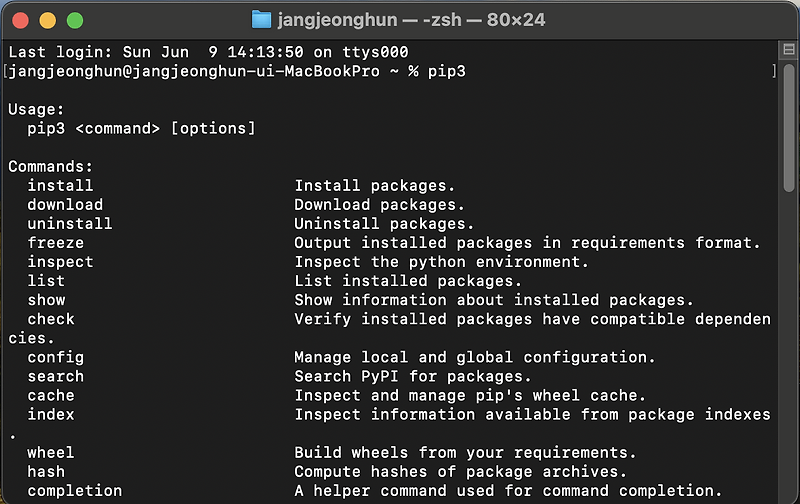Click the typed 'pip3' command at prompt
Screen dimensions: 800x504
447,71
